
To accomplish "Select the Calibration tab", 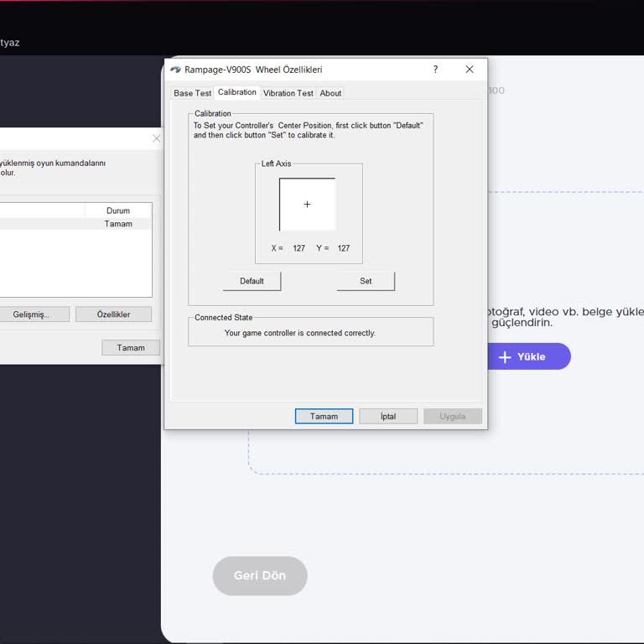I will (x=237, y=92).
